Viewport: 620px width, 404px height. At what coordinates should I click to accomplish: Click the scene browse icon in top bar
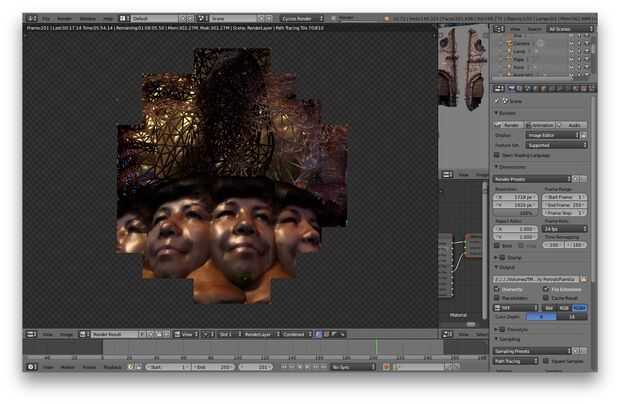coord(203,18)
